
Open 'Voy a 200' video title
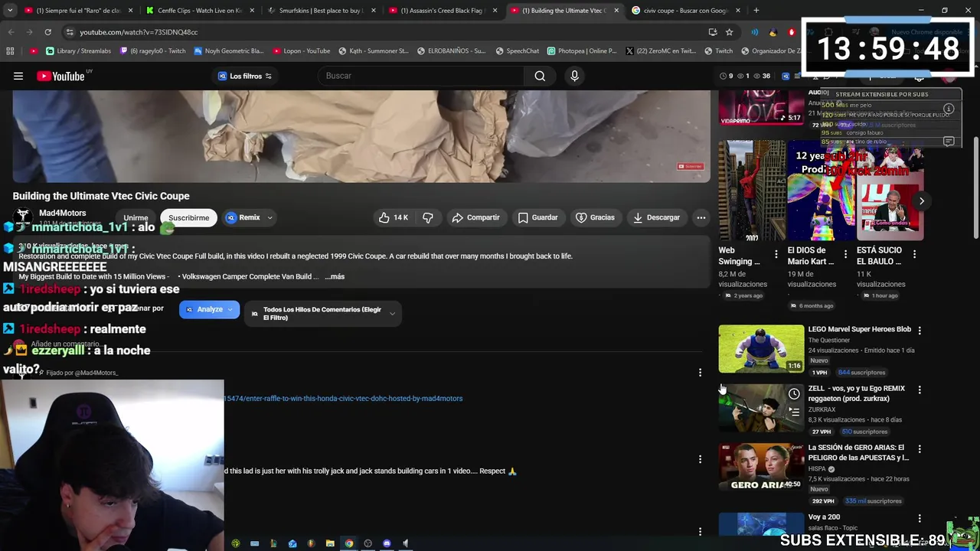(x=824, y=517)
